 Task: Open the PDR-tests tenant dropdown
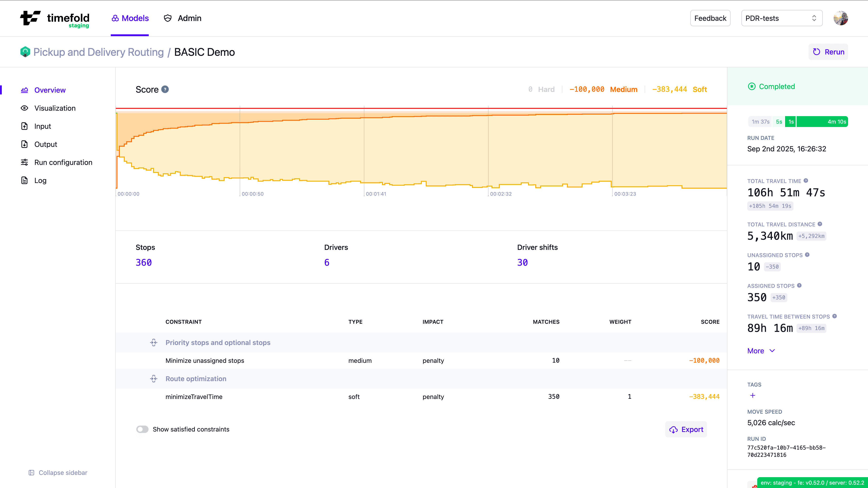click(x=781, y=18)
